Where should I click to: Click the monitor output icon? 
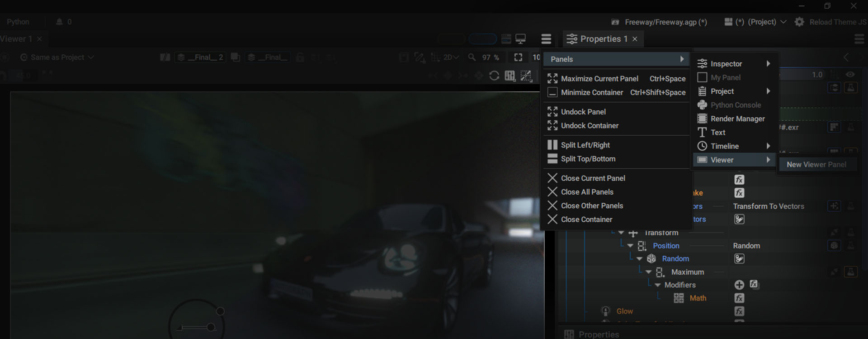click(x=521, y=39)
